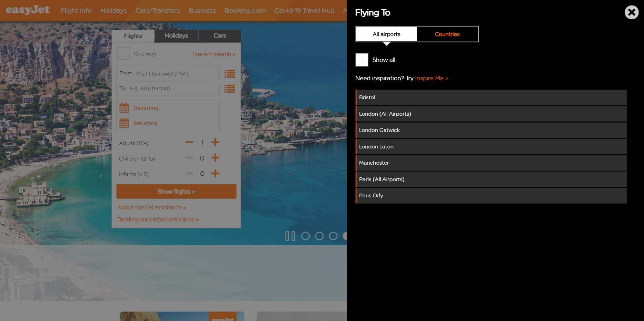Image resolution: width=644 pixels, height=321 pixels.
Task: Click the easyJet logo
Action: point(28,10)
